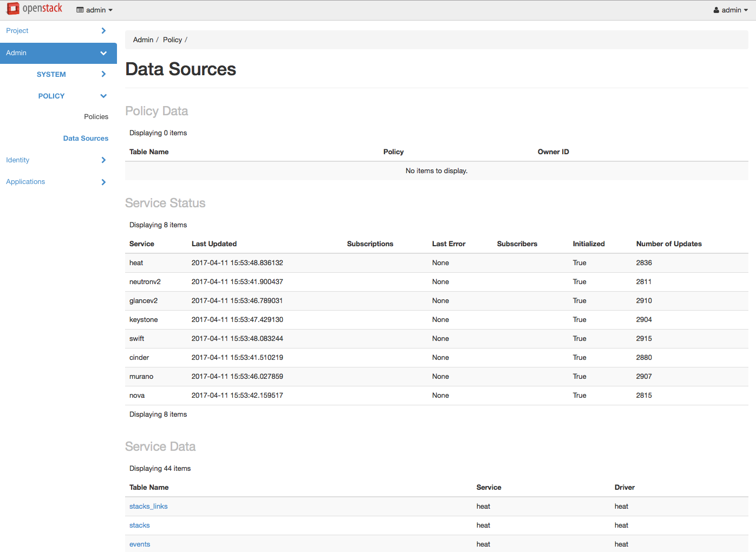Click the Admin breadcrumb link
The height and width of the screenshot is (552, 756).
pos(143,40)
